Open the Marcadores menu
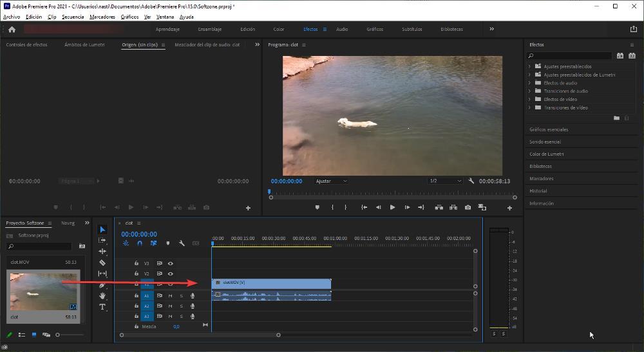The image size is (644, 352). click(102, 17)
